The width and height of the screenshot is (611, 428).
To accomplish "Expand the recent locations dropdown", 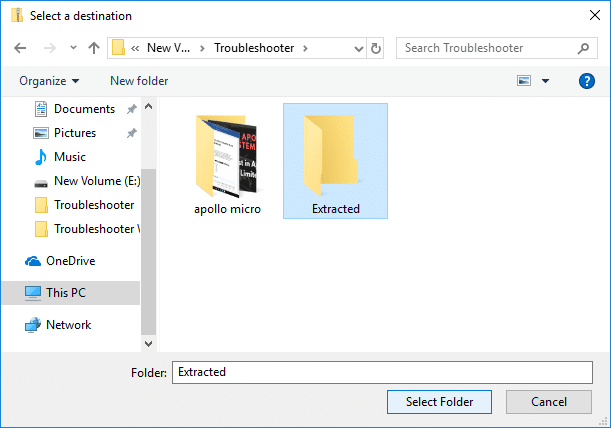I will (x=71, y=48).
